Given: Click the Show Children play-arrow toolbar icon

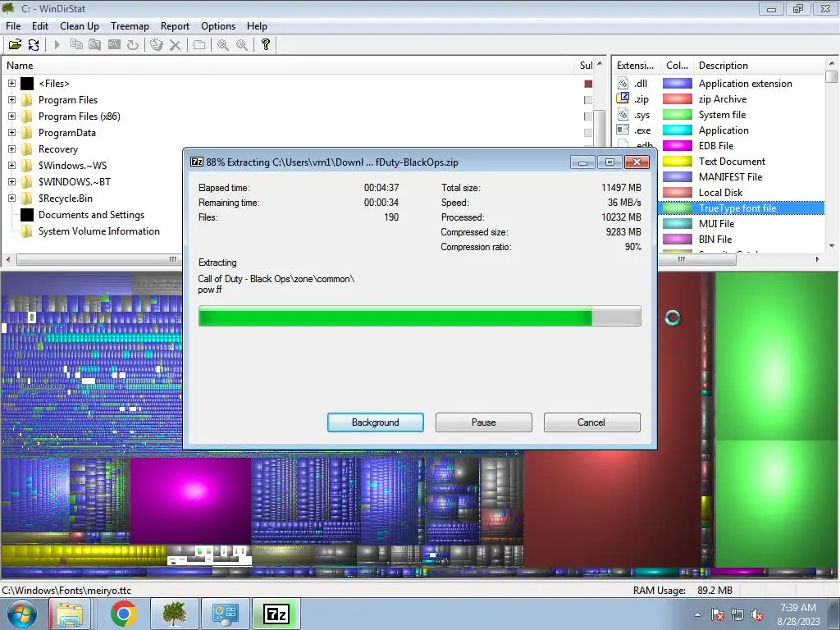Looking at the screenshot, I should 57,44.
